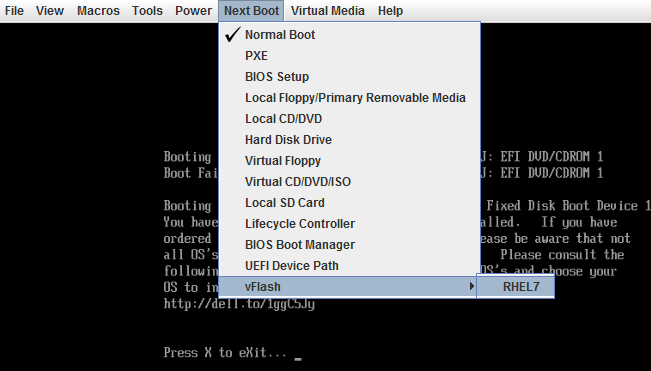
Task: Open the Power menu
Action: pyautogui.click(x=193, y=11)
